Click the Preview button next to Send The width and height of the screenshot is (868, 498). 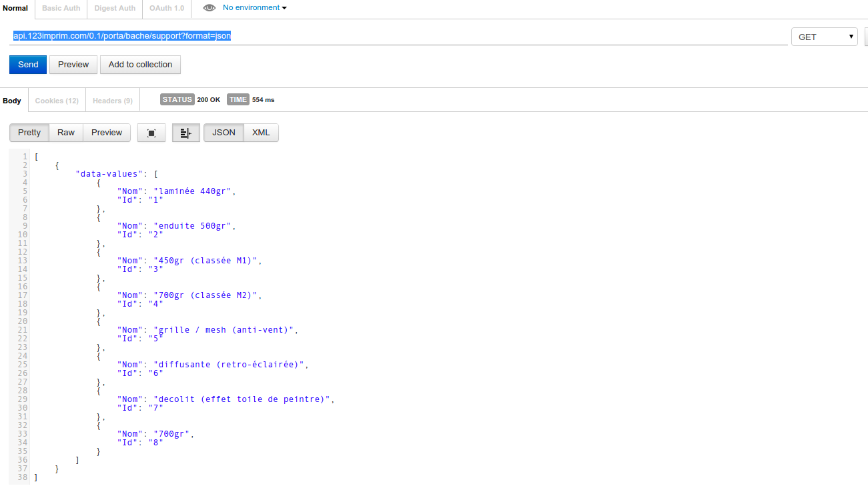tap(73, 65)
